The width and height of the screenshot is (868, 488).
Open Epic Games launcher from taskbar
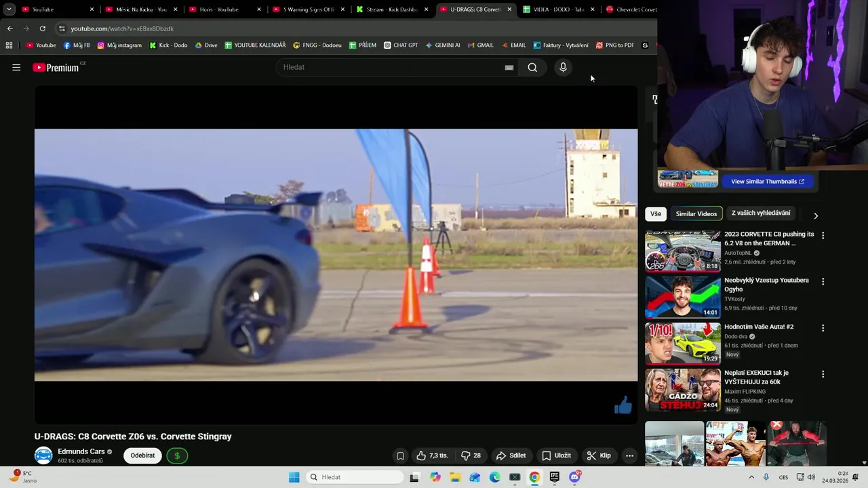click(554, 477)
